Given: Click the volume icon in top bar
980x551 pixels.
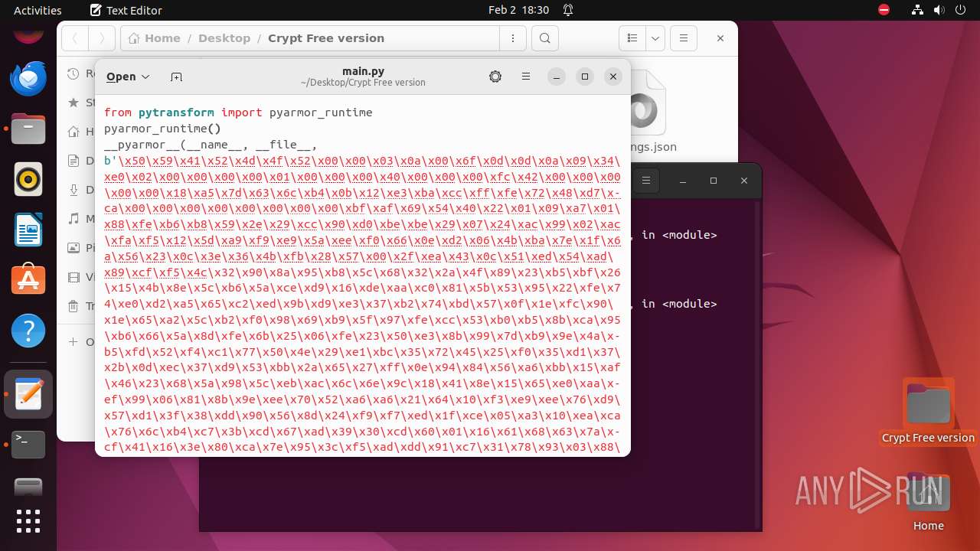Looking at the screenshot, I should [x=938, y=10].
